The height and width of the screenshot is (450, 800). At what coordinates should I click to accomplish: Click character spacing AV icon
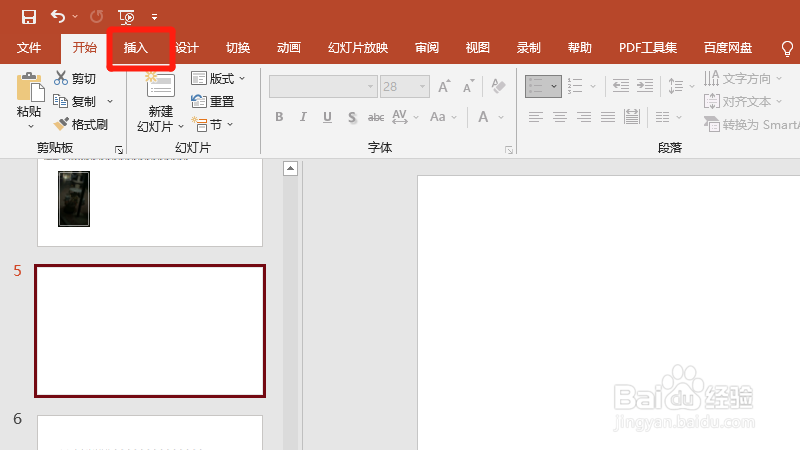(x=400, y=117)
